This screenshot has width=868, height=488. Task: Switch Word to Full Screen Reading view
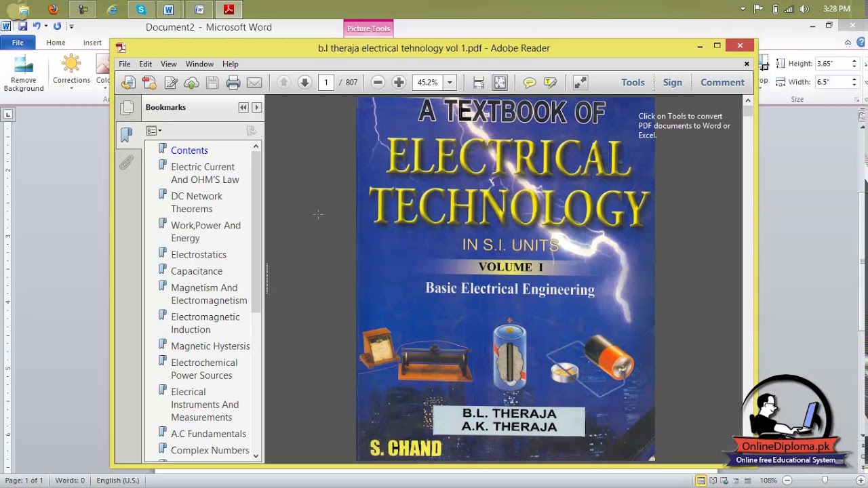tap(713, 481)
